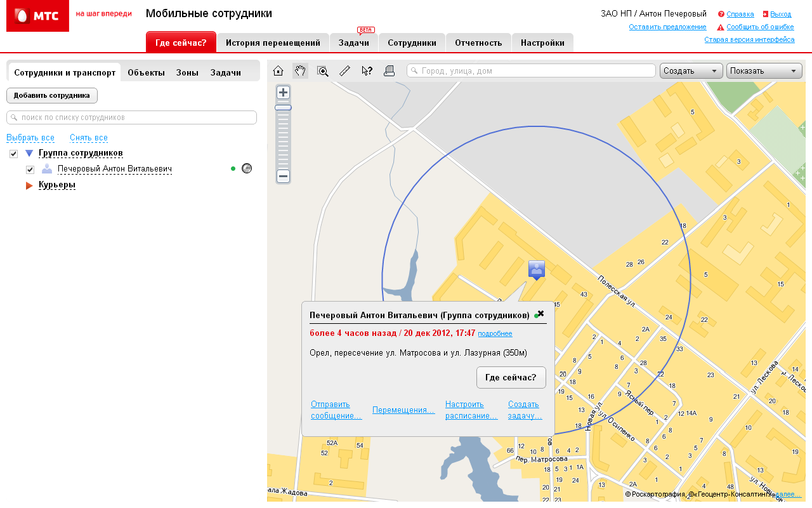Switch to История перемещений tab

[273, 43]
